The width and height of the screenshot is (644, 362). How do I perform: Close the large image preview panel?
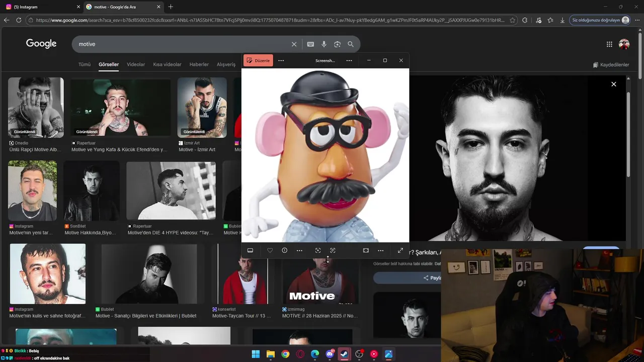click(x=614, y=84)
